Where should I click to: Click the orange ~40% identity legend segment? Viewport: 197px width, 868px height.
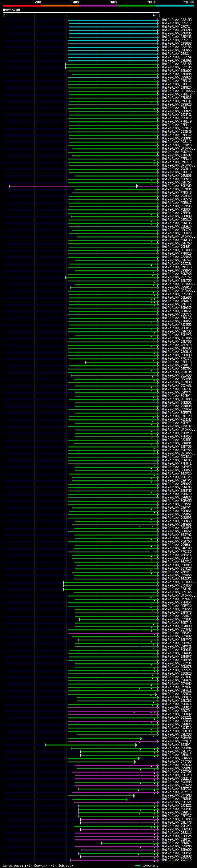click(60, 6)
